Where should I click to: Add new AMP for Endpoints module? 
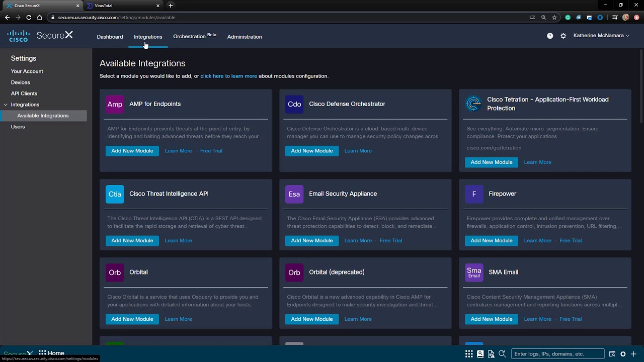point(132,151)
